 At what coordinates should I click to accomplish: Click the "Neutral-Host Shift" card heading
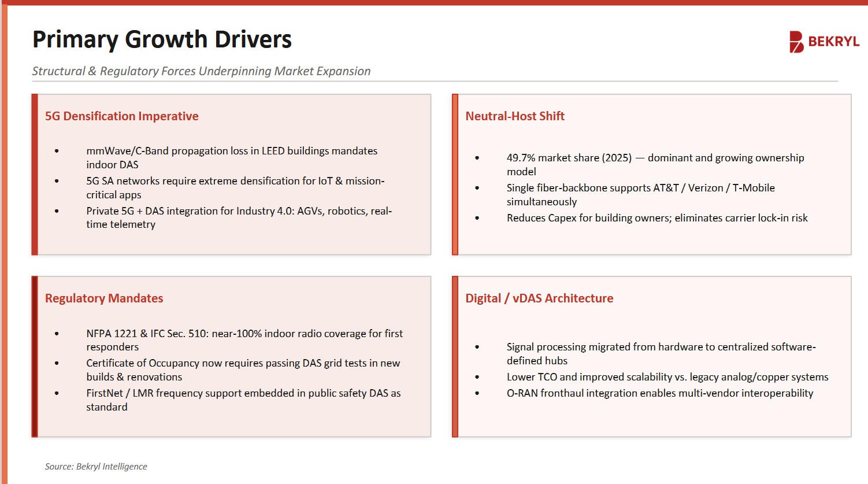point(515,116)
